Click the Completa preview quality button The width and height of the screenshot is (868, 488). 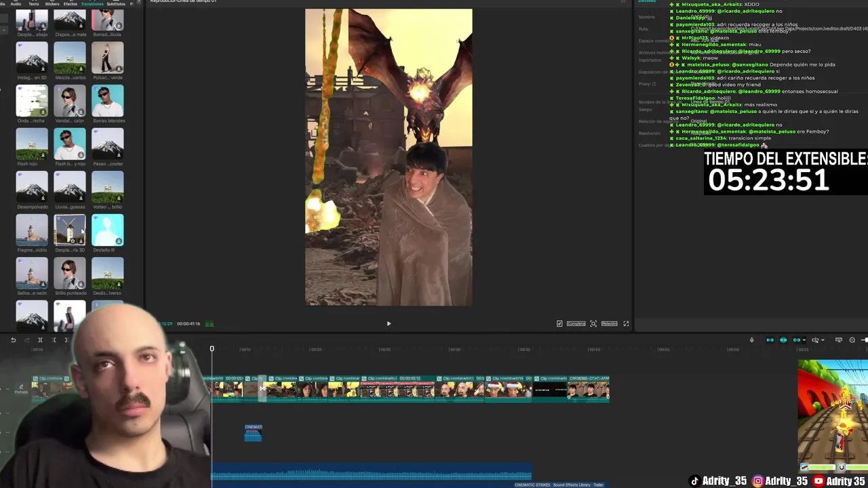[x=576, y=324]
